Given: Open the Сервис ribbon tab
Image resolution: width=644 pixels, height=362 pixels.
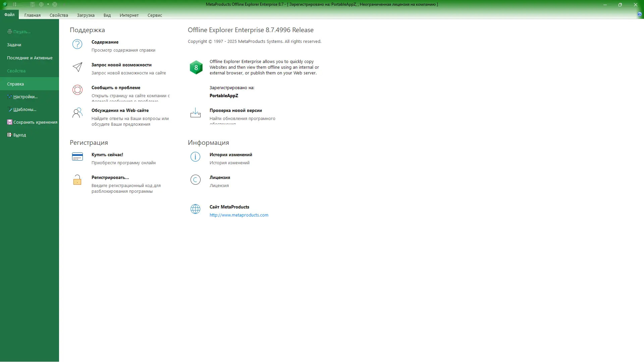Looking at the screenshot, I should tap(155, 15).
